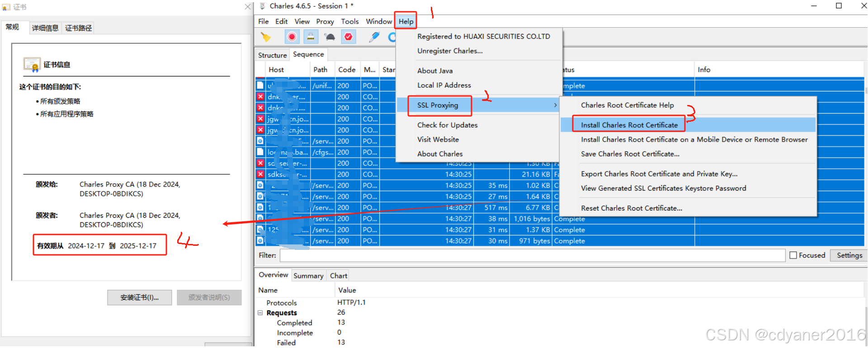This screenshot has width=868, height=349.
Task: Select About Java in Help menu
Action: point(435,71)
